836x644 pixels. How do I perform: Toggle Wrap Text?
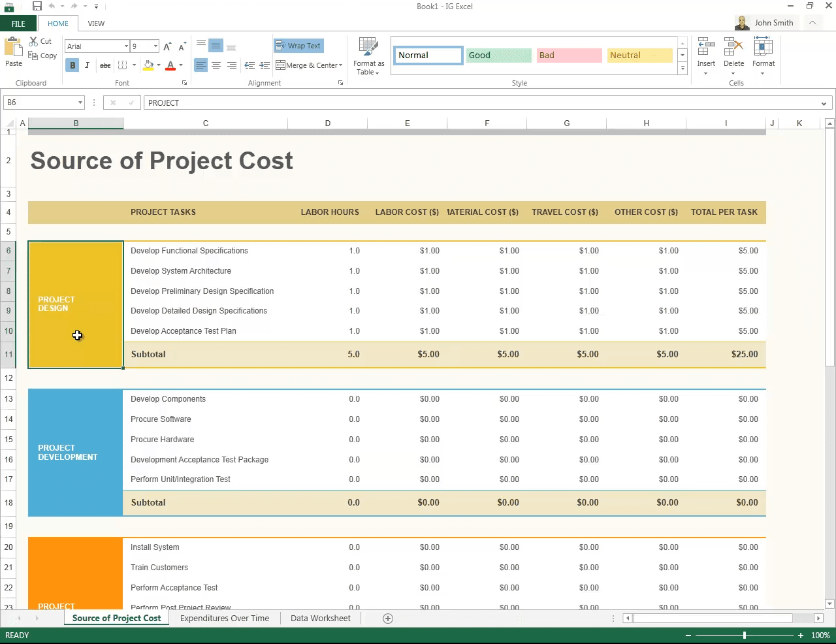[298, 46]
